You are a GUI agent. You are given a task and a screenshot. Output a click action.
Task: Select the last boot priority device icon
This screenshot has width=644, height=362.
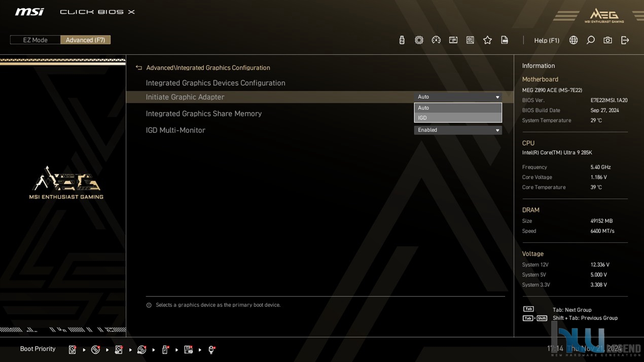tap(212, 349)
